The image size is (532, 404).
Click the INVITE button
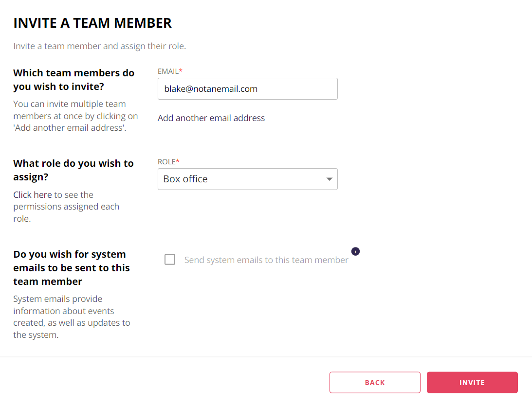[472, 382]
